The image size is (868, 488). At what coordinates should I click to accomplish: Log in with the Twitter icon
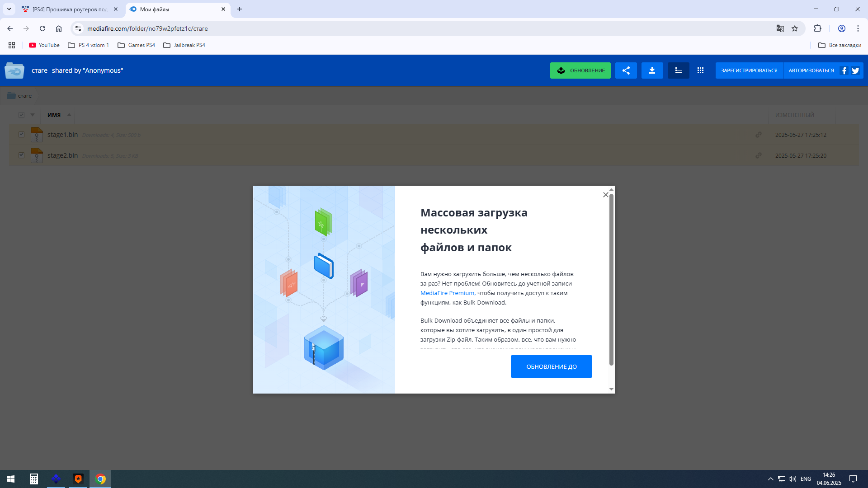[x=855, y=70]
